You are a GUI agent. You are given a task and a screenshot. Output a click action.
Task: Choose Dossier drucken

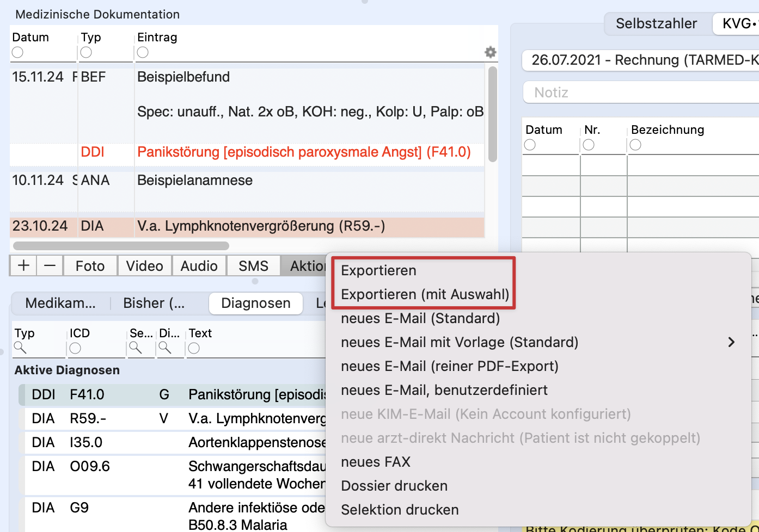point(394,486)
